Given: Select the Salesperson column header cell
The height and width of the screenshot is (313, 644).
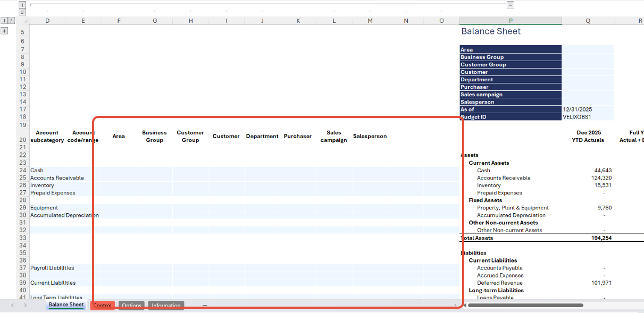Looking at the screenshot, I should [370, 137].
